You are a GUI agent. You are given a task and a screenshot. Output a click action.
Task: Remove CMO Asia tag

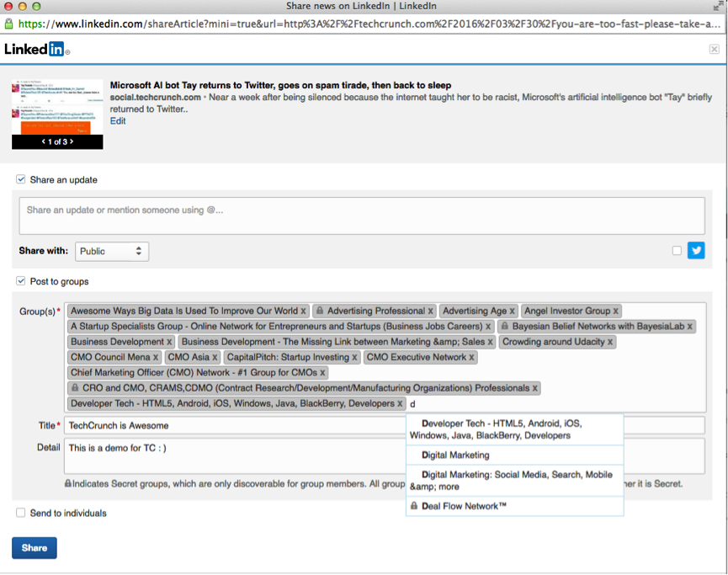pyautogui.click(x=215, y=358)
